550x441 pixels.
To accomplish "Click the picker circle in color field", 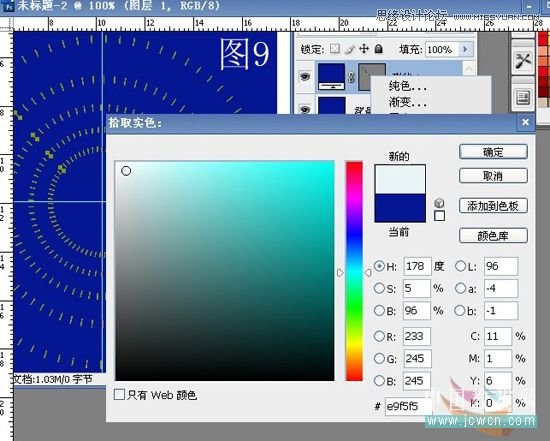I will tap(126, 171).
